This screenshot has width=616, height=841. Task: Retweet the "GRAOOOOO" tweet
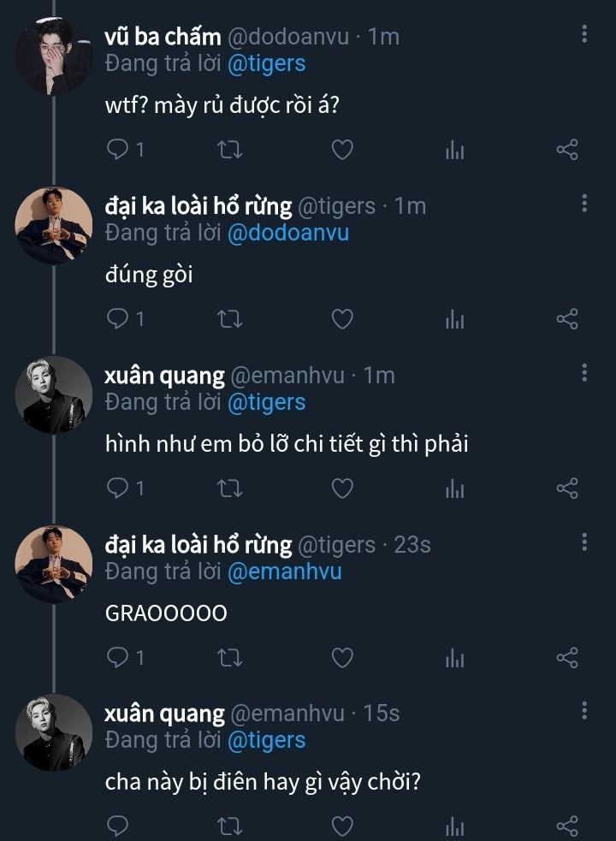pos(230,658)
